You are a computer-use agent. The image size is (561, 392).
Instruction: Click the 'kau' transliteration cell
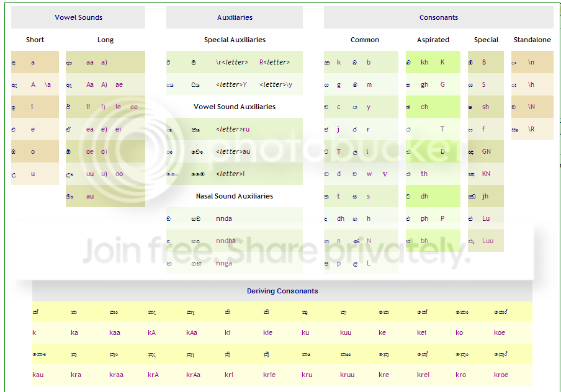pos(38,375)
